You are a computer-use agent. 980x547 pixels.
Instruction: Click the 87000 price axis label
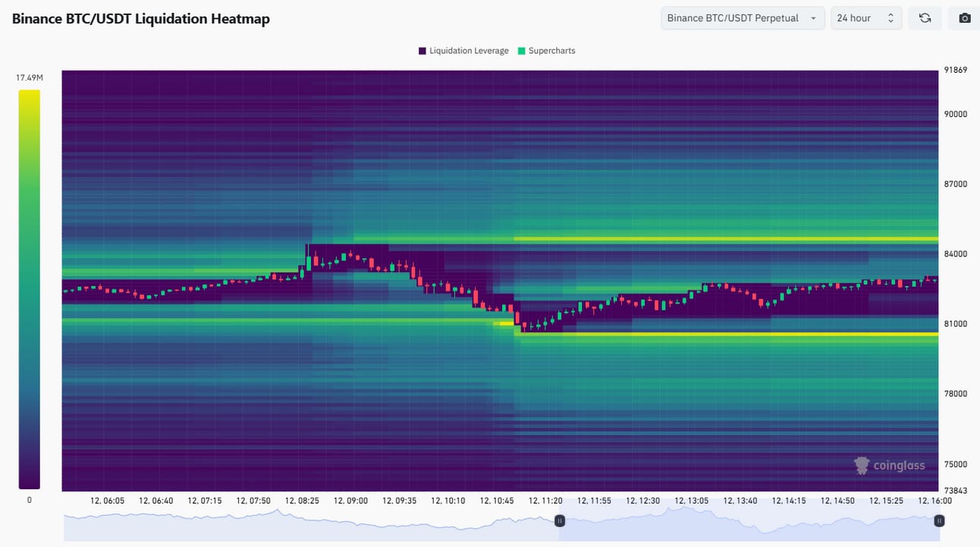[x=955, y=184]
